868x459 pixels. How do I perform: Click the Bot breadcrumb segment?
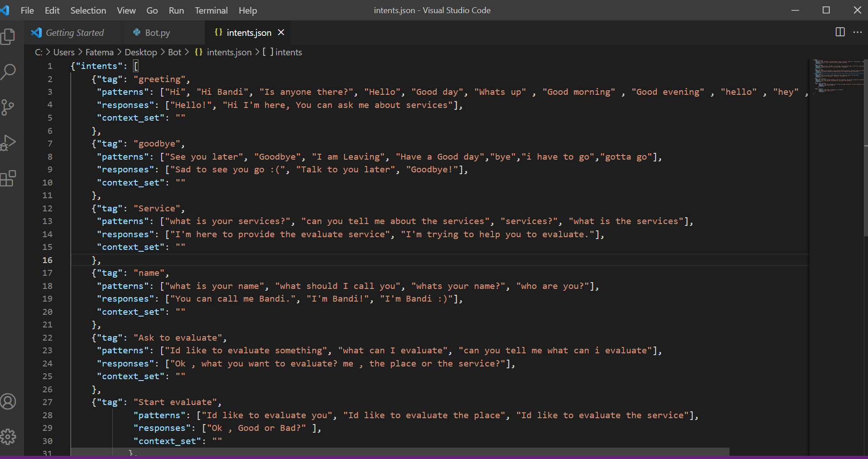point(174,52)
